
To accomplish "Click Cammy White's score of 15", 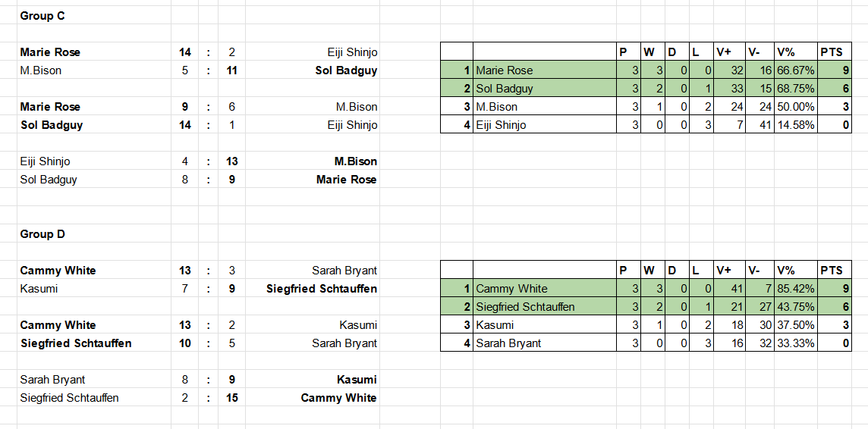I will [x=232, y=397].
